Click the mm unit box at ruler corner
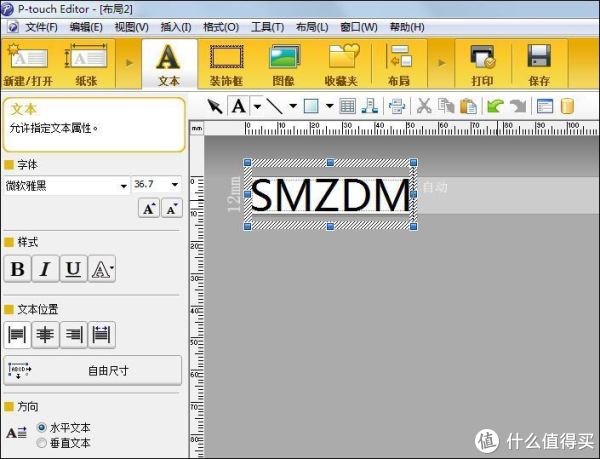This screenshot has height=459, width=600. click(x=197, y=128)
